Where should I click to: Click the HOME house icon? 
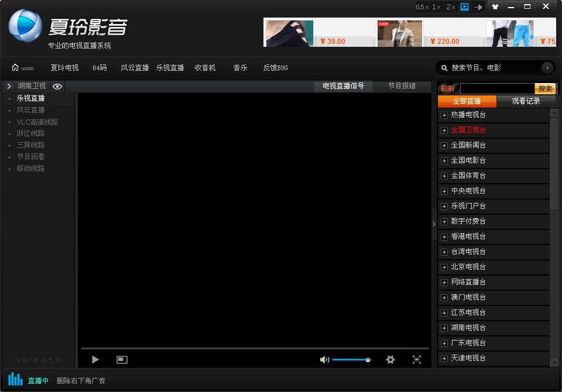(15, 67)
